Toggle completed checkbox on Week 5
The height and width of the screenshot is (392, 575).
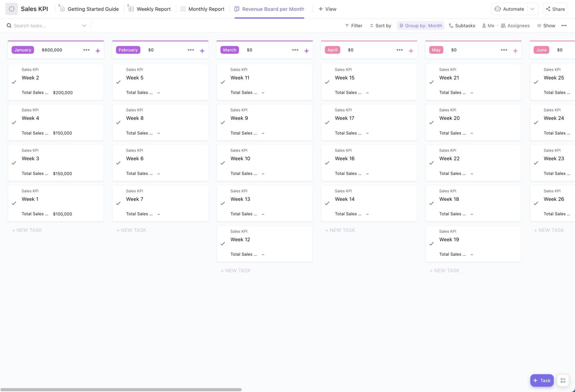[118, 82]
